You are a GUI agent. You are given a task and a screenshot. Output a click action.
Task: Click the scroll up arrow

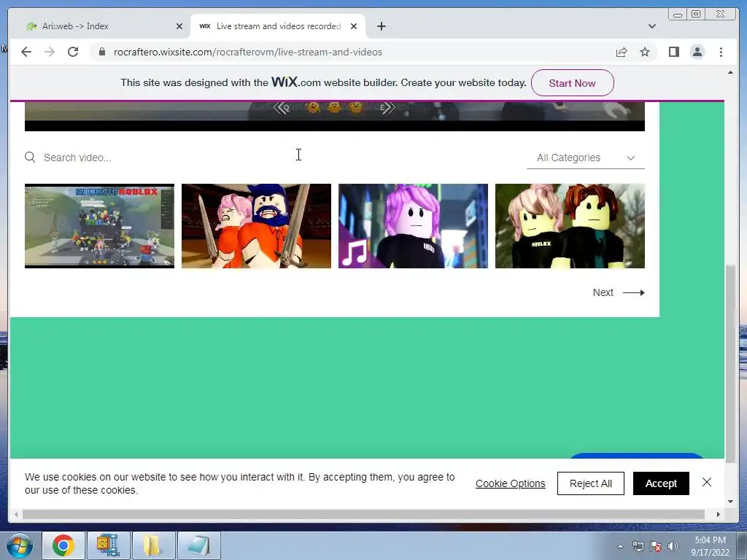tap(730, 72)
